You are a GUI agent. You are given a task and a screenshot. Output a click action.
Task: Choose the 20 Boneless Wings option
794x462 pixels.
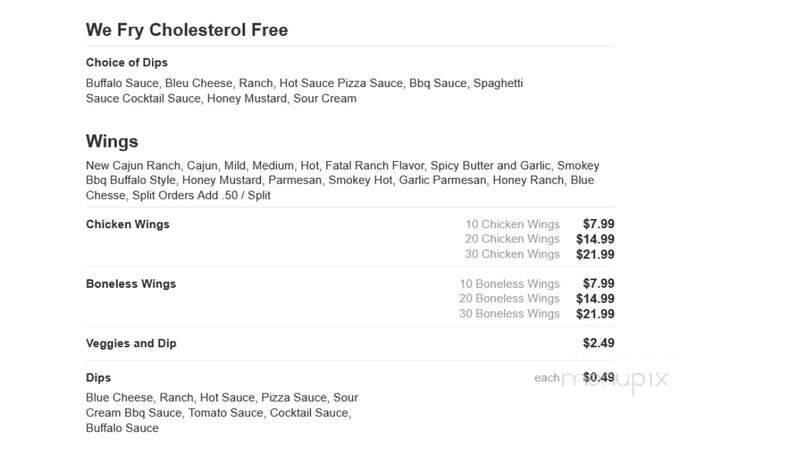(509, 299)
